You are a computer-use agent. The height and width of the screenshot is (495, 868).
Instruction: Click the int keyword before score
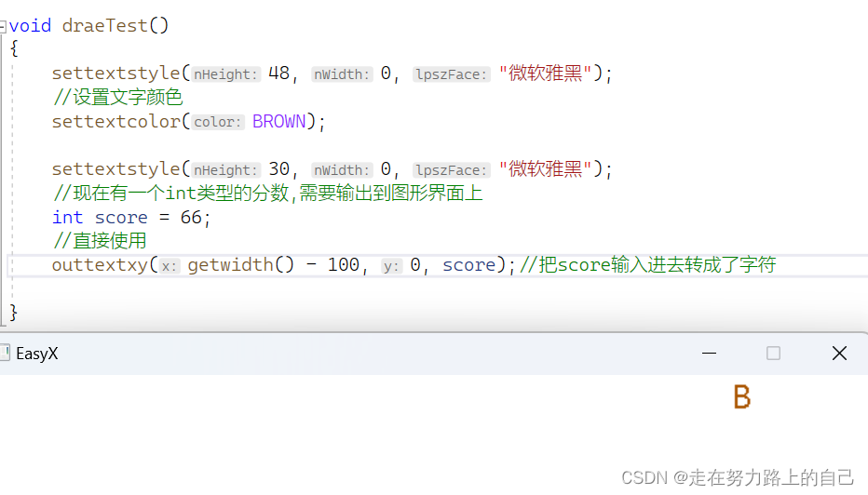[x=68, y=218]
